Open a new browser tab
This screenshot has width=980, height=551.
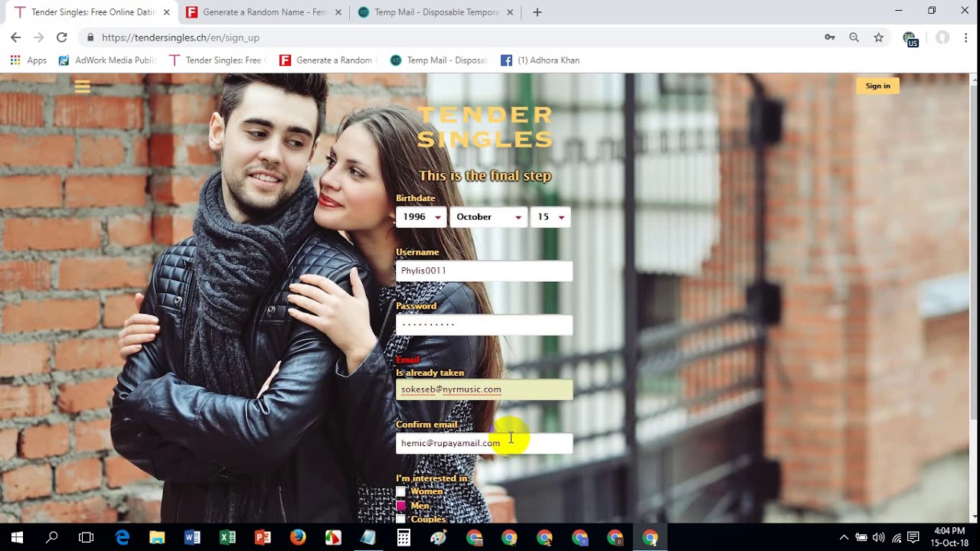click(537, 12)
